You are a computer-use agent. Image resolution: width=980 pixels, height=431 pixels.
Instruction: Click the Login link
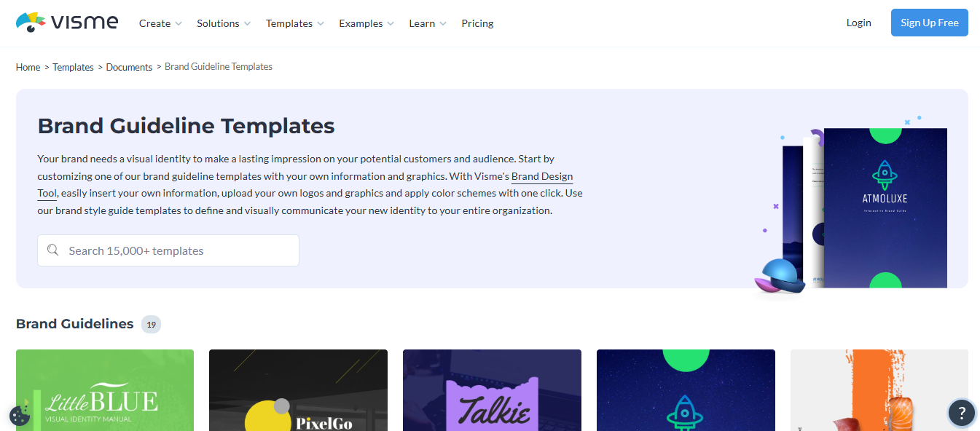(x=858, y=23)
